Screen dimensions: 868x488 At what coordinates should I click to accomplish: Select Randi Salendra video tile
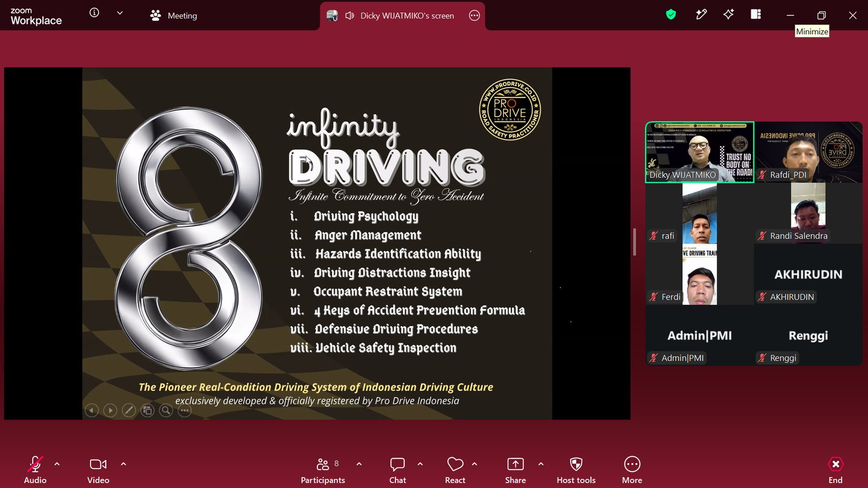pyautogui.click(x=808, y=213)
